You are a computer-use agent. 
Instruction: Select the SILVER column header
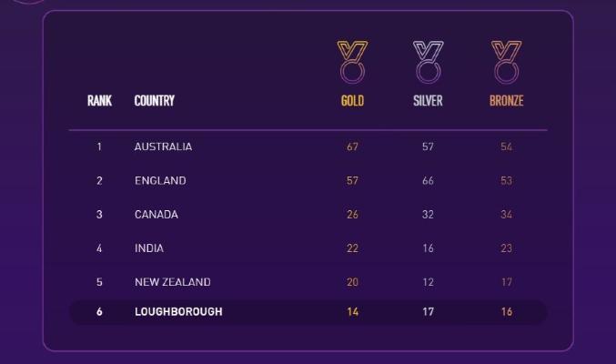(428, 100)
